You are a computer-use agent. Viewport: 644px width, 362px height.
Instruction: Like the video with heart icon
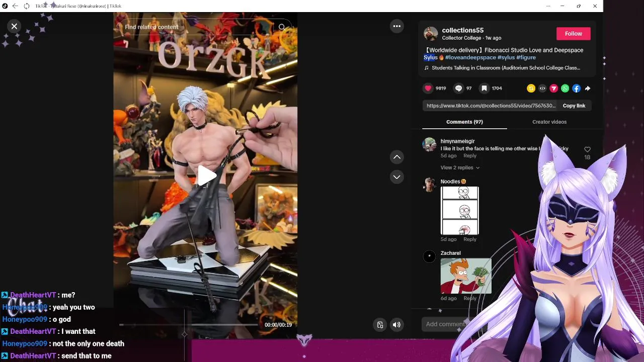click(x=428, y=88)
